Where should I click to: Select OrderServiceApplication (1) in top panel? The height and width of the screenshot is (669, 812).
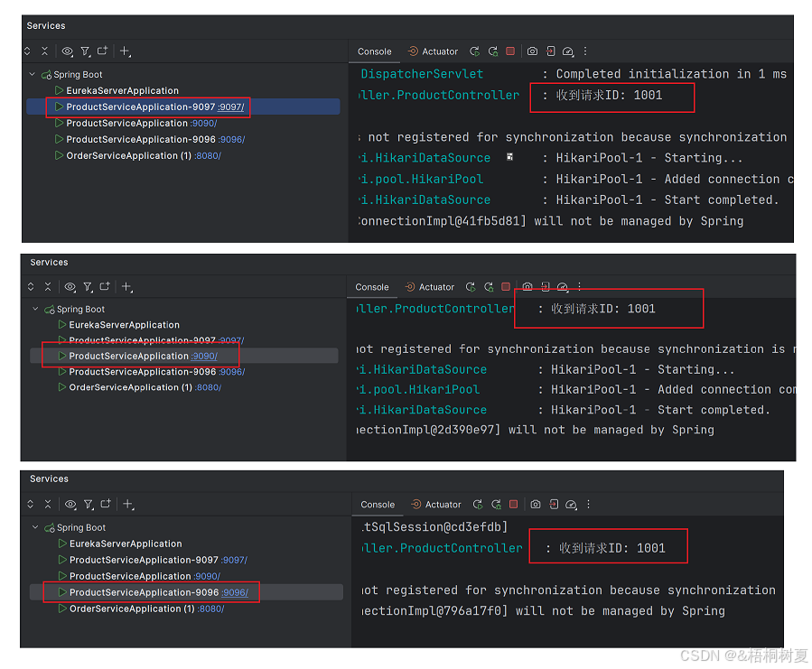coord(128,156)
